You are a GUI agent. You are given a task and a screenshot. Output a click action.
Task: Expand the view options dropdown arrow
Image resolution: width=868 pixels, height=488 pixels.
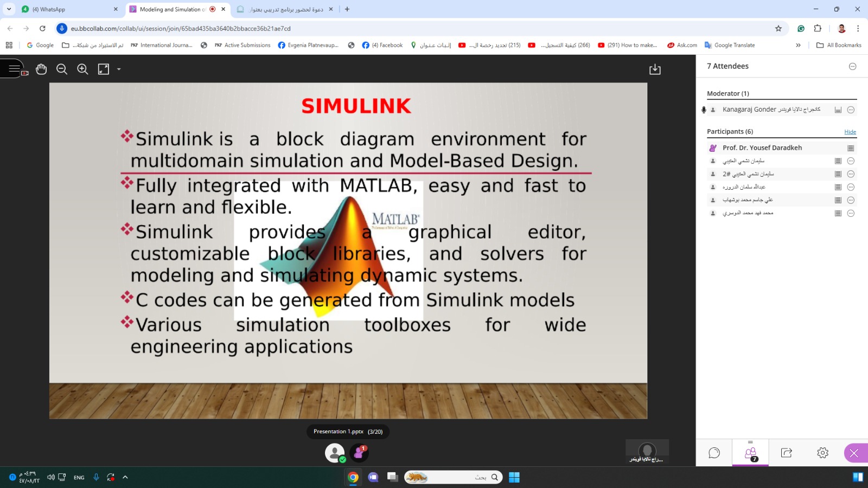[x=119, y=69]
